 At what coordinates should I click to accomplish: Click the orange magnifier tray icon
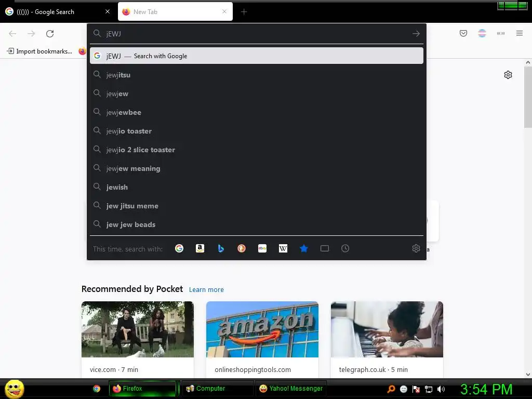point(391,389)
